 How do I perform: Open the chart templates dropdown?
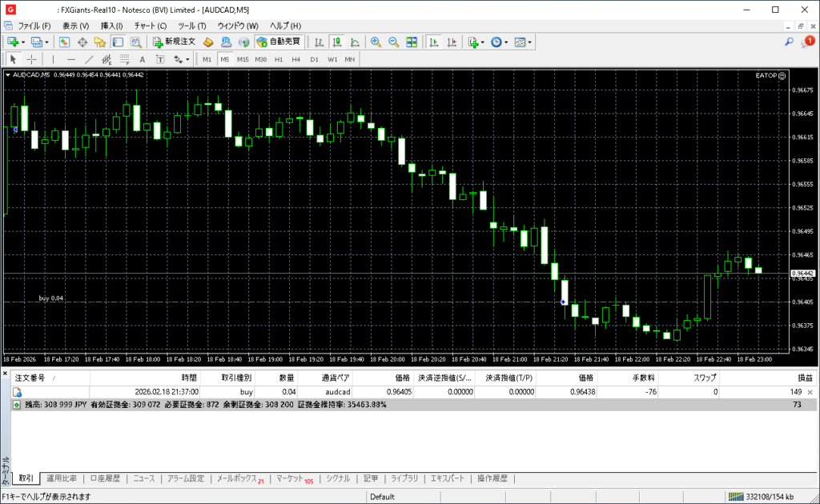click(522, 42)
